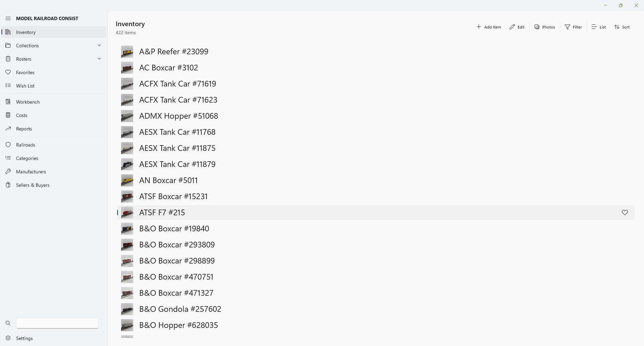
Task: Click the Rosters clipboard icon
Action: click(8, 59)
